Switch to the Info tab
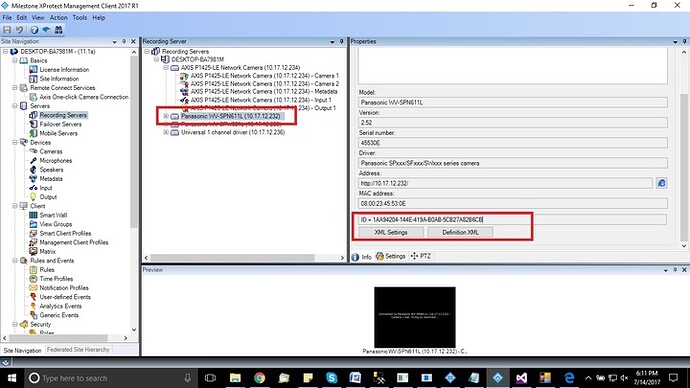690x388 pixels. (362, 257)
